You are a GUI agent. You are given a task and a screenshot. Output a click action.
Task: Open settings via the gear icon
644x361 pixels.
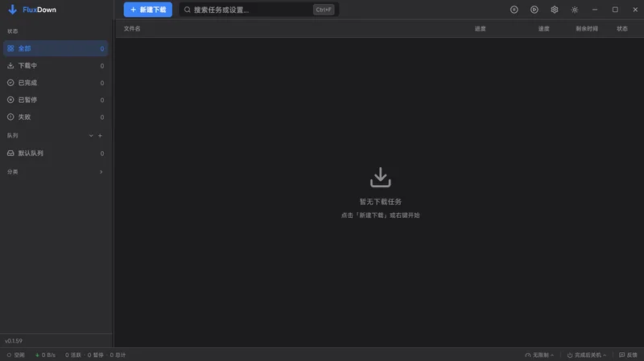click(x=554, y=10)
